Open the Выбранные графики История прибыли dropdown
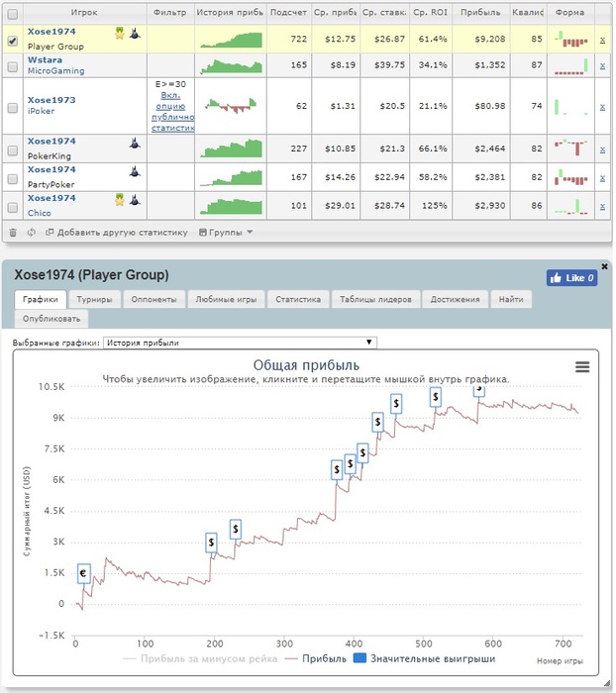This screenshot has width=616, height=693. coord(240,343)
